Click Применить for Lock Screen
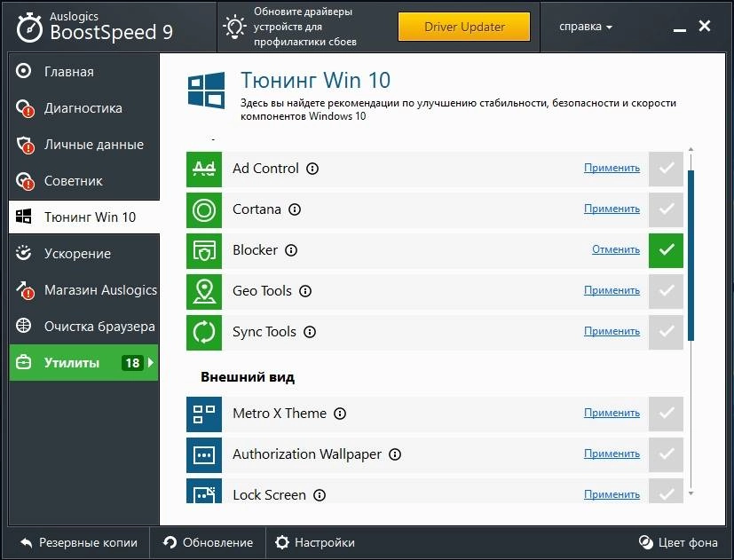Image resolution: width=734 pixels, height=560 pixels. pos(612,494)
